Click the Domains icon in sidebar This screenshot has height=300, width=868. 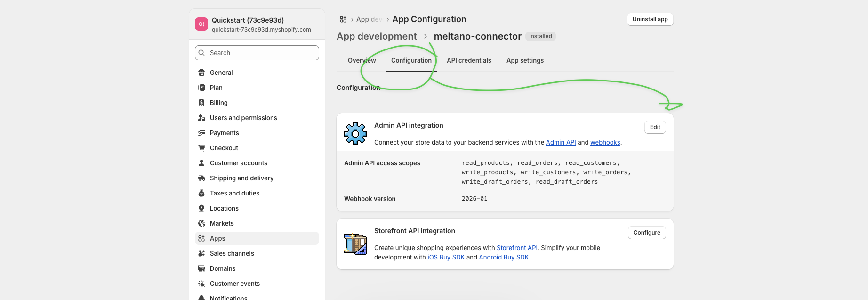(201, 268)
